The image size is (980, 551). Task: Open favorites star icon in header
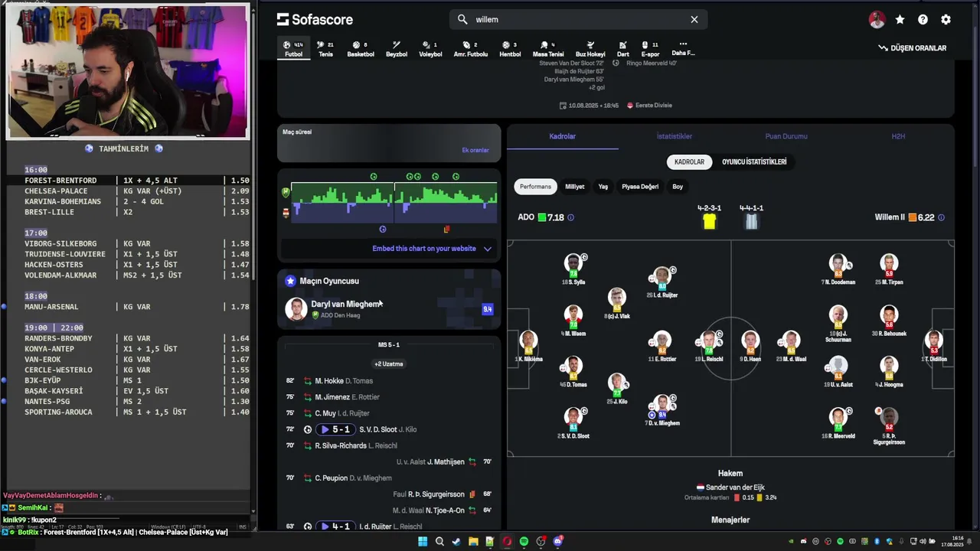pos(900,19)
